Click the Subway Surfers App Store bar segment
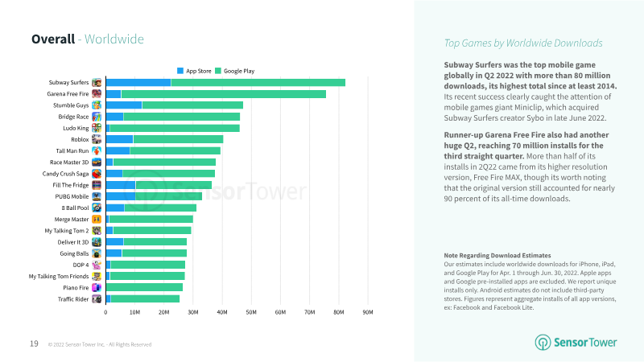The height and width of the screenshot is (362, 644). 138,82
